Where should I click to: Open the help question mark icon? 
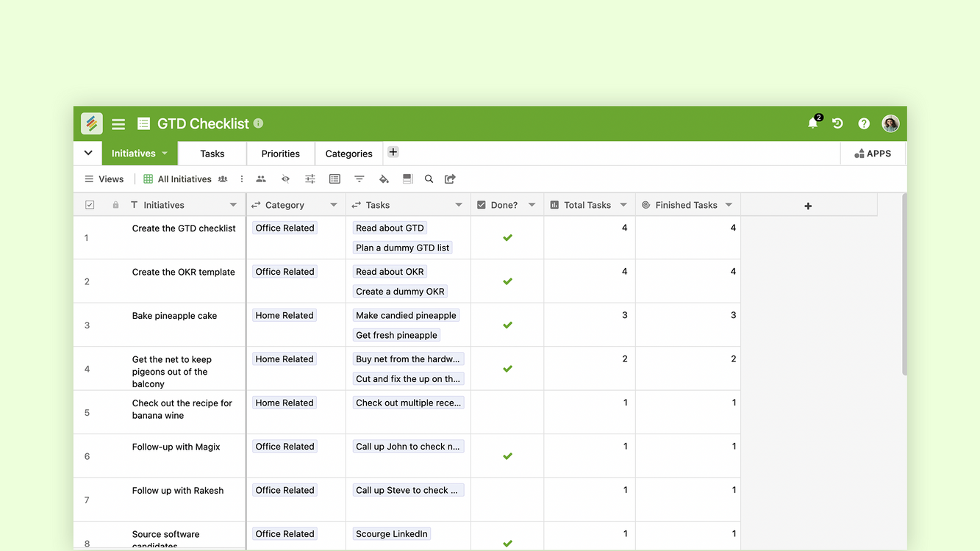(x=864, y=123)
